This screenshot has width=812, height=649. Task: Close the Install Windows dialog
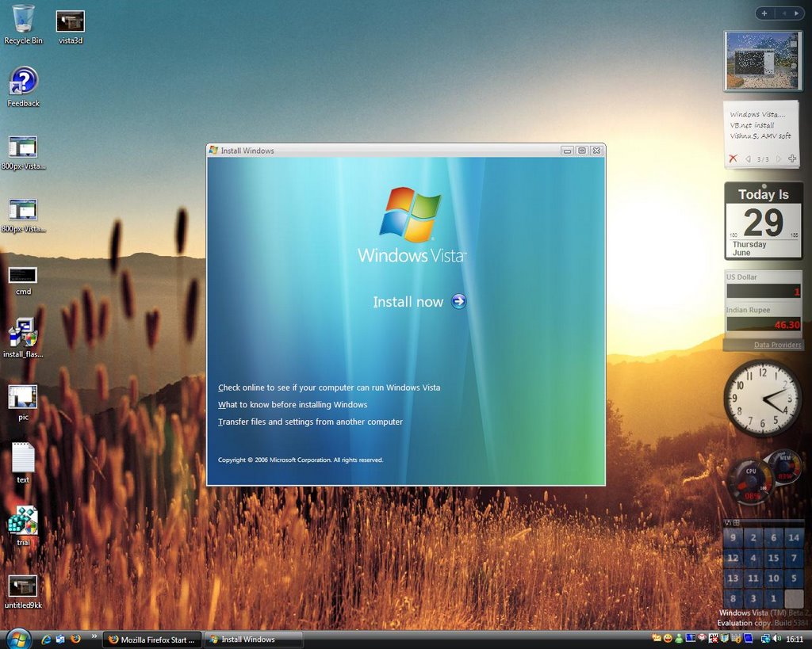point(596,151)
